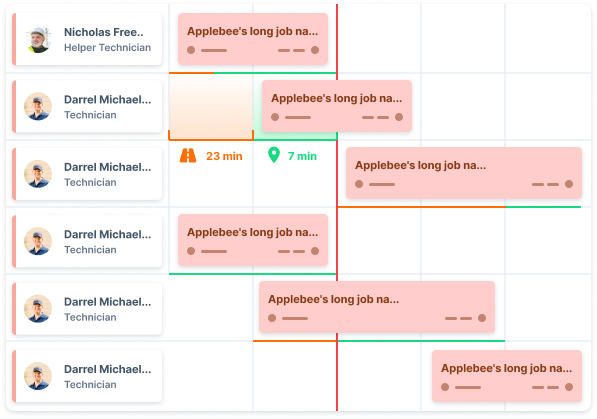The image size is (597, 419).
Task: Click the orange shaded travel block
Action: [x=211, y=107]
